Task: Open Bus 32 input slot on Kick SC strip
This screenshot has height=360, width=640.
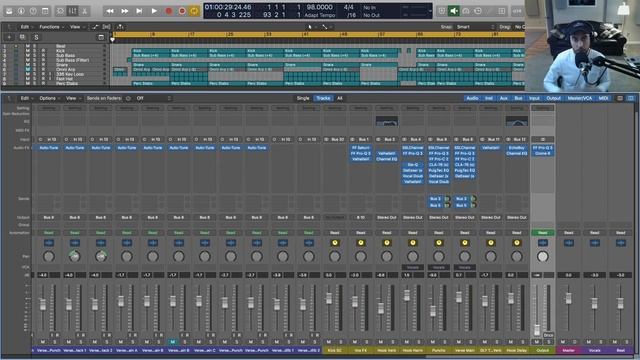Action: click(335, 140)
